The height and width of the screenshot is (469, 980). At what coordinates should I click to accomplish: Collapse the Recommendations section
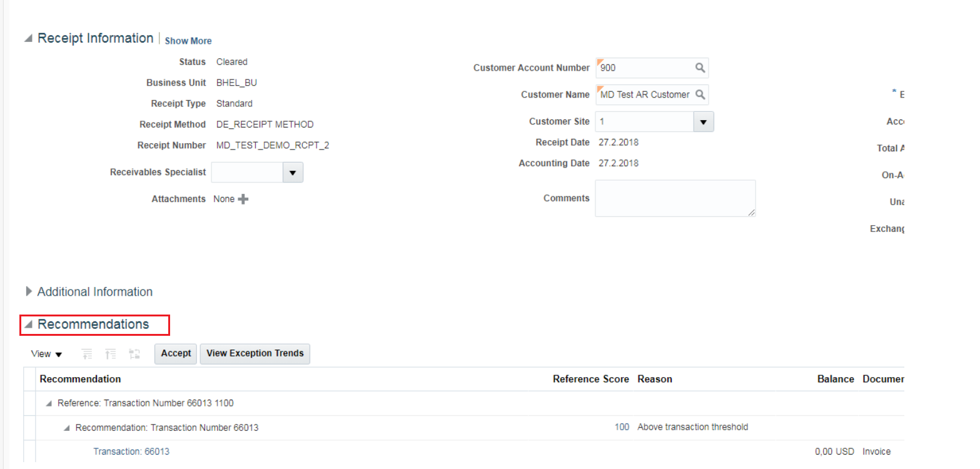[28, 325]
